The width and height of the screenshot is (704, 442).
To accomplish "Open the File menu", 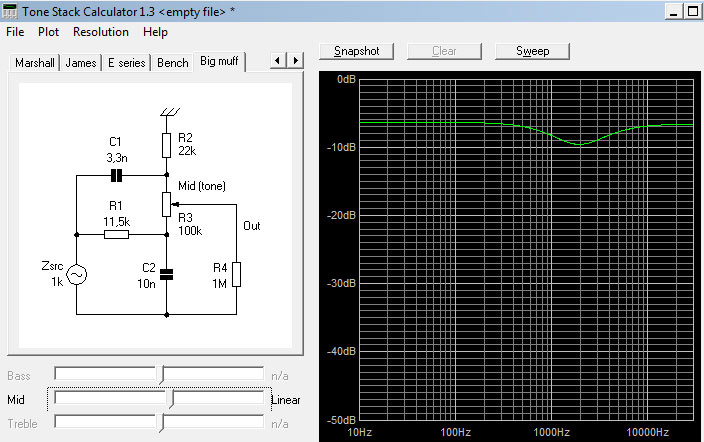I will [x=15, y=32].
